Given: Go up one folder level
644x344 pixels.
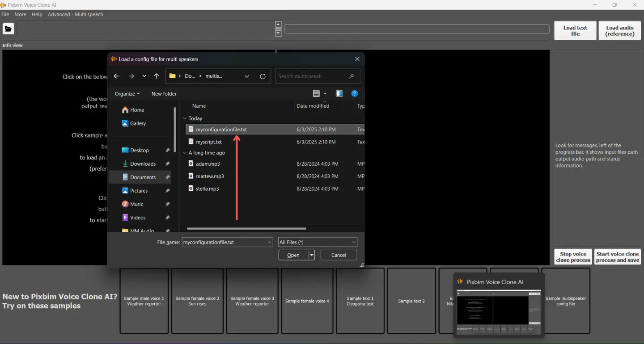Looking at the screenshot, I should (156, 76).
